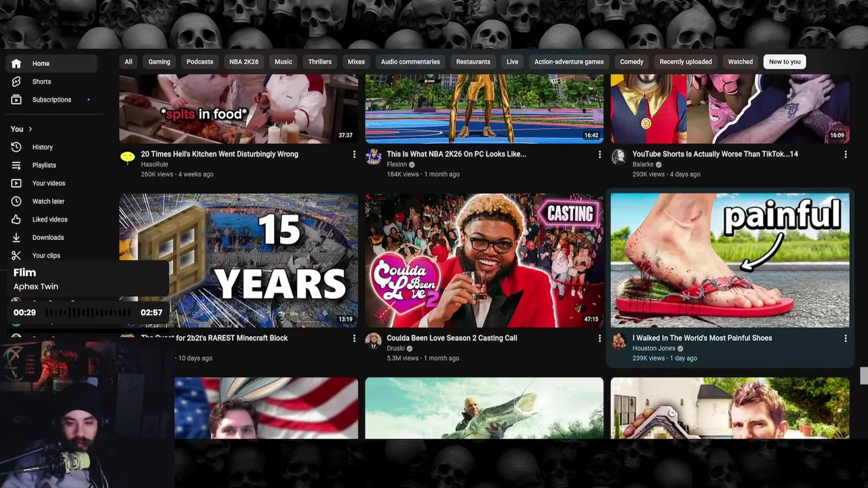The image size is (868, 488).
Task: Open Druski channel avatar
Action: 373,341
